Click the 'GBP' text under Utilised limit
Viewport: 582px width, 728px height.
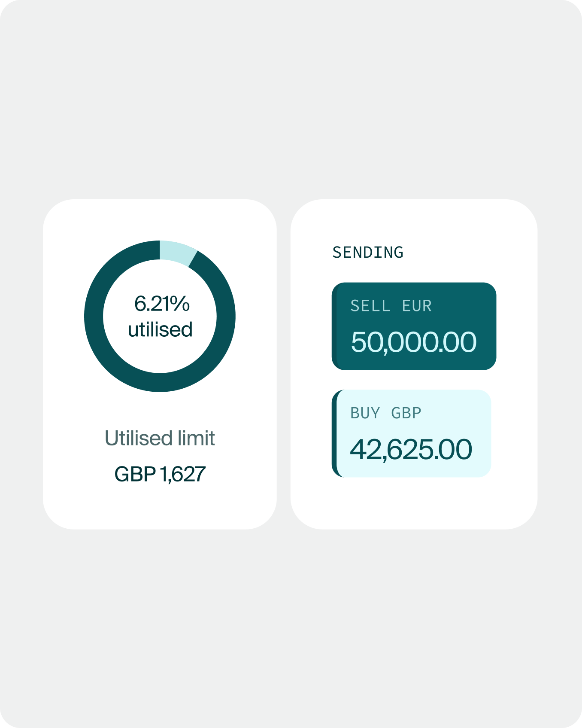click(135, 474)
